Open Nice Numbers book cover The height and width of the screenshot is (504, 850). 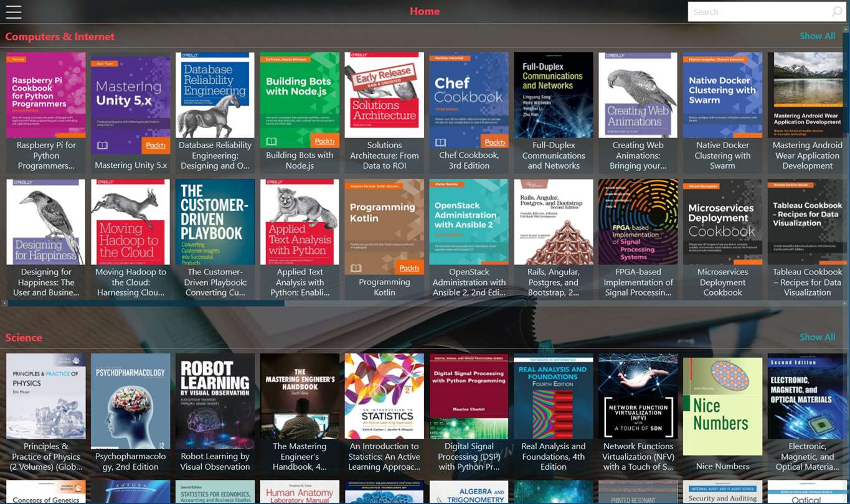724,406
